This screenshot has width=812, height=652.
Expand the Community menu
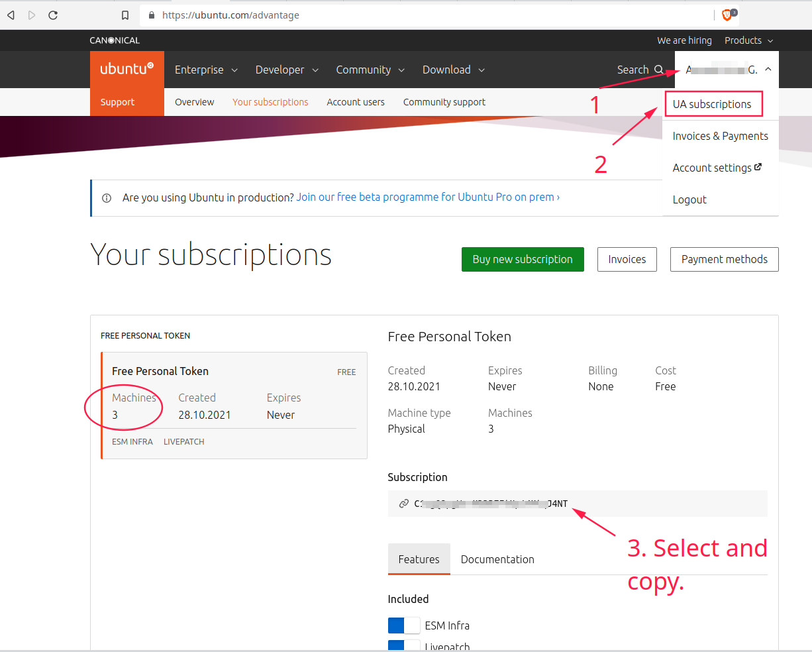coord(370,70)
